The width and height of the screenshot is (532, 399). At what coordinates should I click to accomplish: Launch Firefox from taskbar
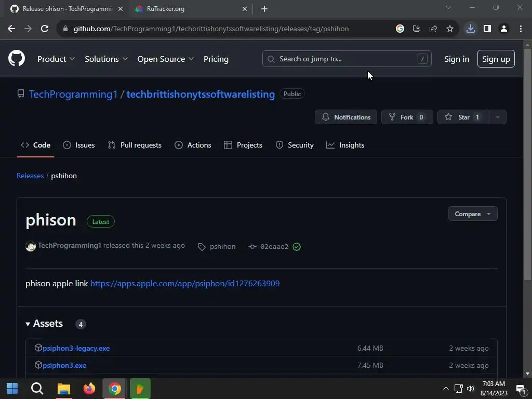point(89,389)
